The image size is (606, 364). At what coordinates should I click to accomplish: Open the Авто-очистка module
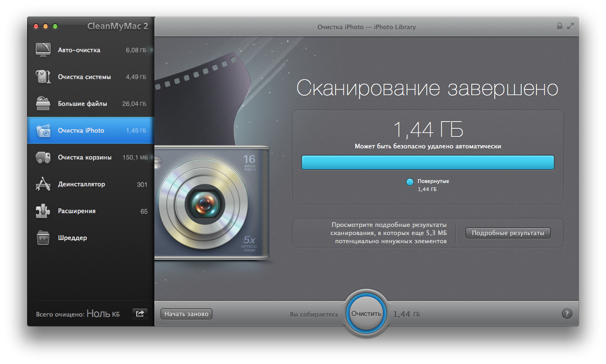[x=91, y=50]
